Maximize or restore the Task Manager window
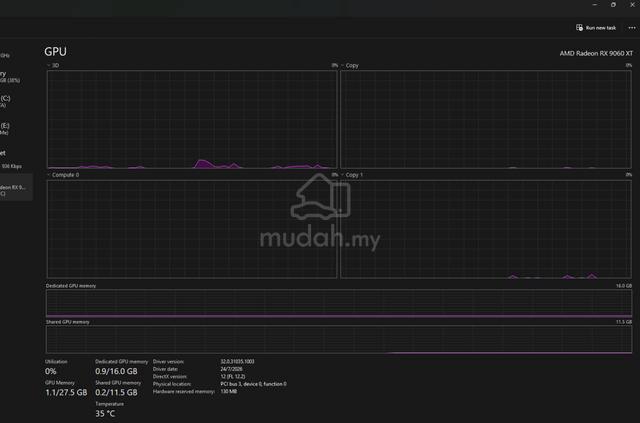 coord(613,4)
